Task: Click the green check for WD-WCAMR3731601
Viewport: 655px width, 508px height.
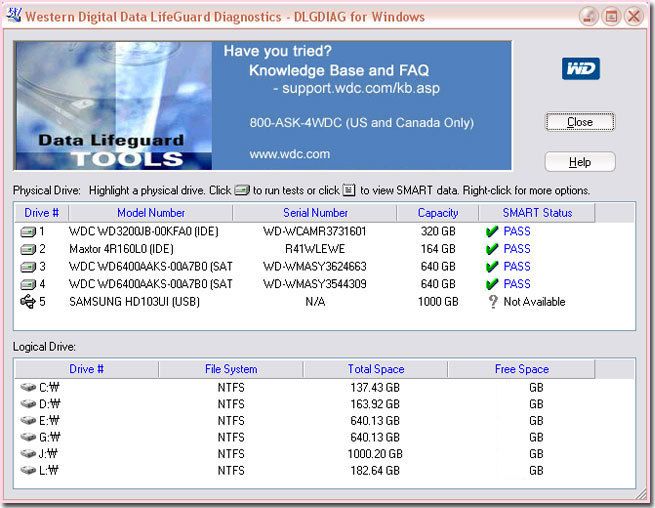Action: pyautogui.click(x=492, y=231)
